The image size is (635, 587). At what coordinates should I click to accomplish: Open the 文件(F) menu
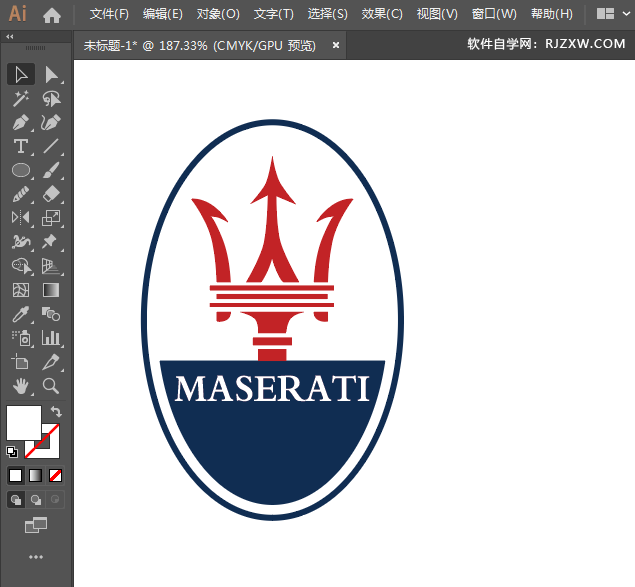(109, 14)
